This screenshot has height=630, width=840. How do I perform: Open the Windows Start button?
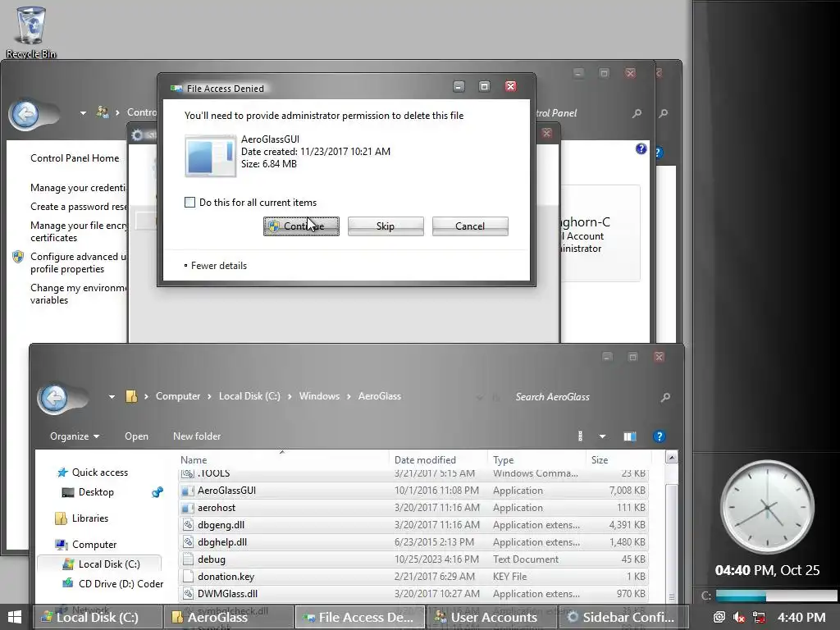tap(15, 617)
